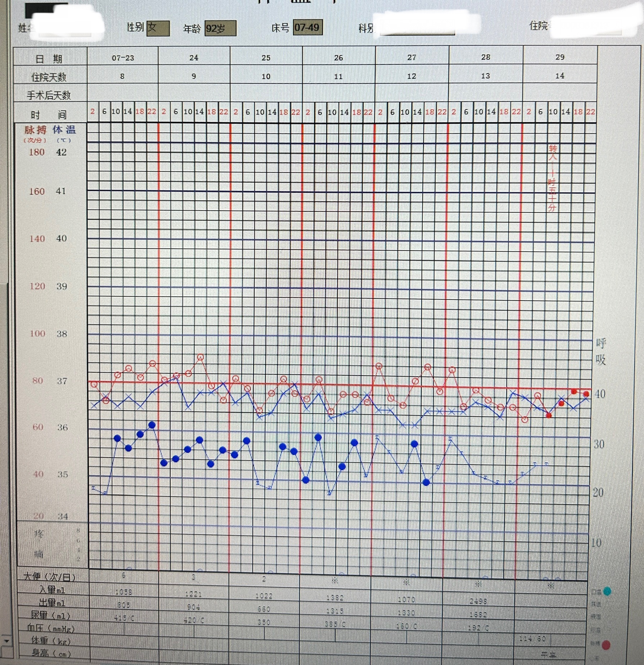644x665 pixels.
Task: Click the 大便(次/日) row label
Action: pyautogui.click(x=50, y=577)
